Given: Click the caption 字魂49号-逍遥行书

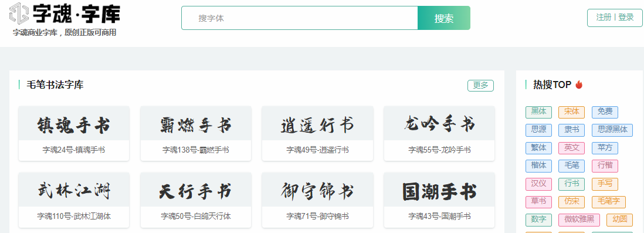Looking at the screenshot, I should point(317,150).
